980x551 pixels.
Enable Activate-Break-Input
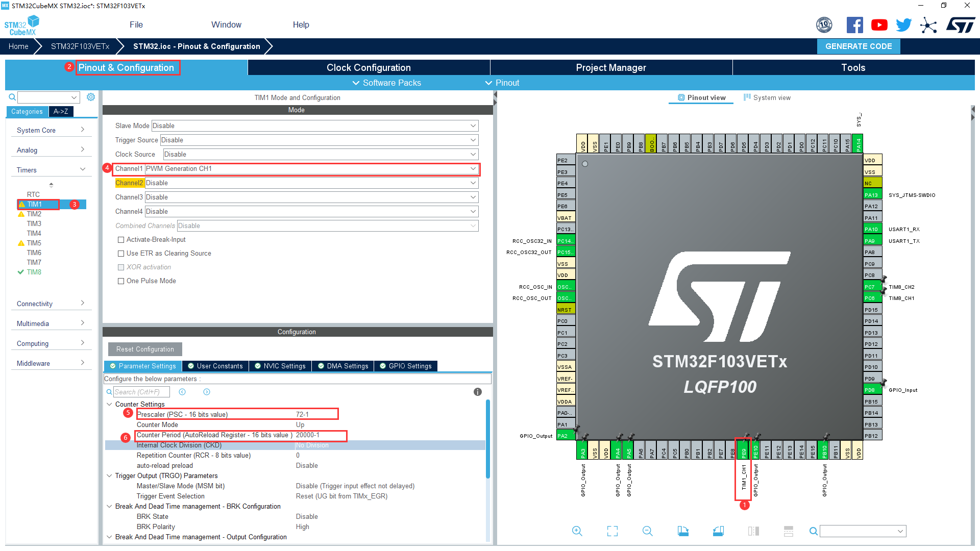(x=121, y=239)
